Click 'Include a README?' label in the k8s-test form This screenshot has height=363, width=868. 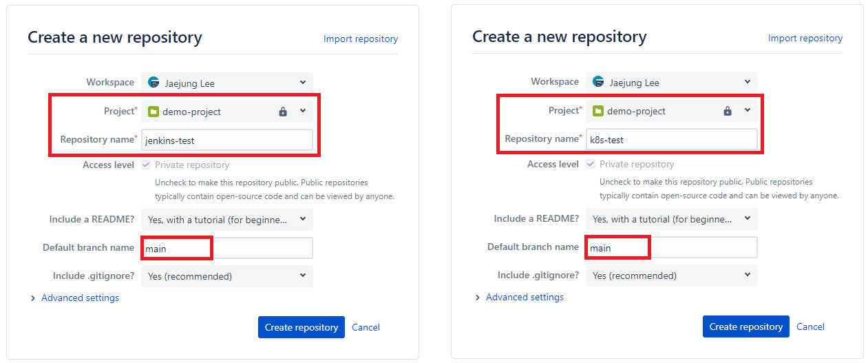[x=536, y=219]
